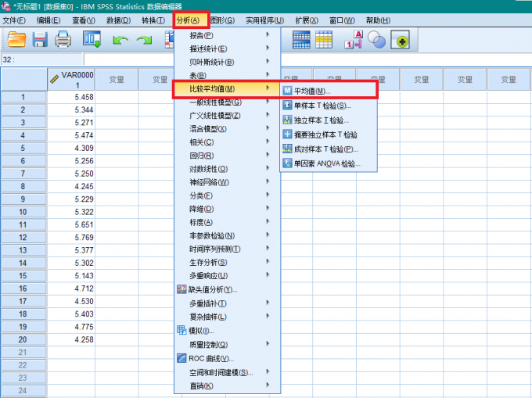Viewport: 532px width, 398px height.
Task: Open the 文件(F) menu
Action: point(14,20)
